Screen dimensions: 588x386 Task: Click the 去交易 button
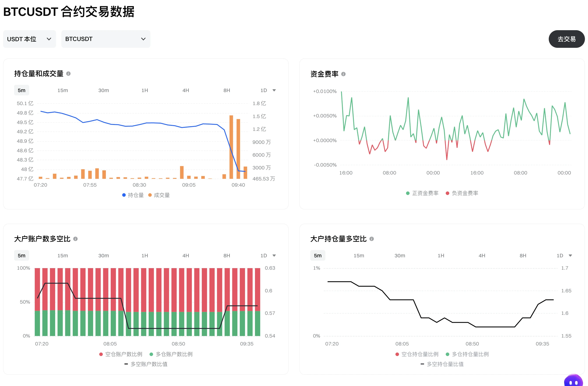tap(567, 39)
